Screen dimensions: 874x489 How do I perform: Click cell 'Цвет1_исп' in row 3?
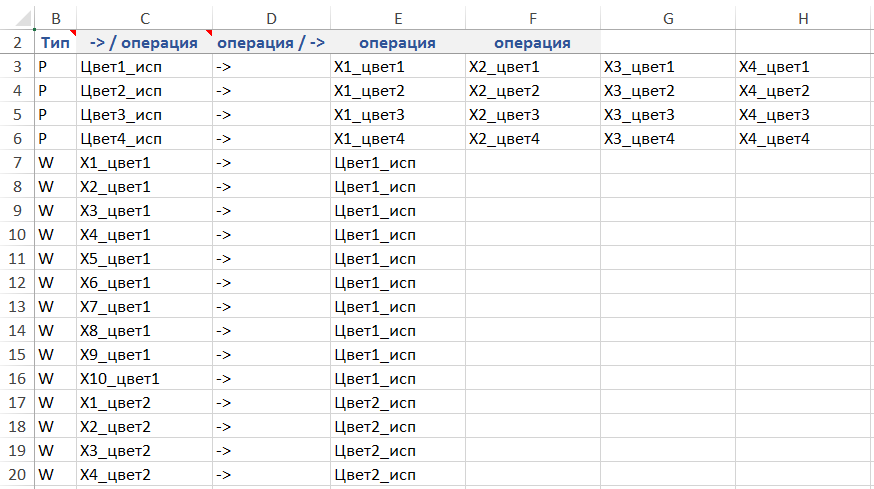click(145, 67)
